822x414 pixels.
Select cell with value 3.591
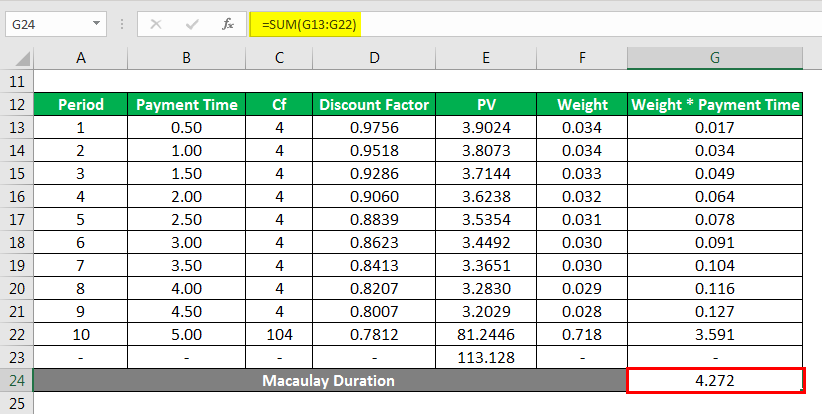(715, 334)
